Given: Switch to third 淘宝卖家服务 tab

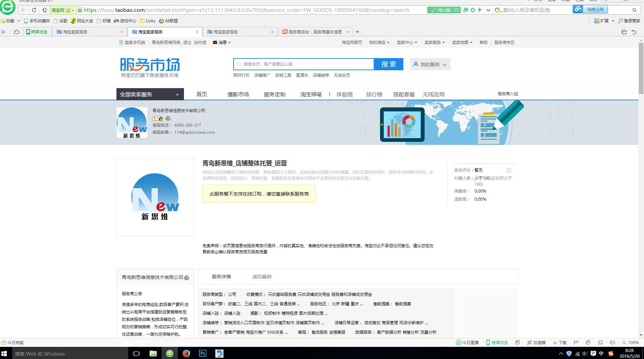Looking at the screenshot, I should pos(240,32).
